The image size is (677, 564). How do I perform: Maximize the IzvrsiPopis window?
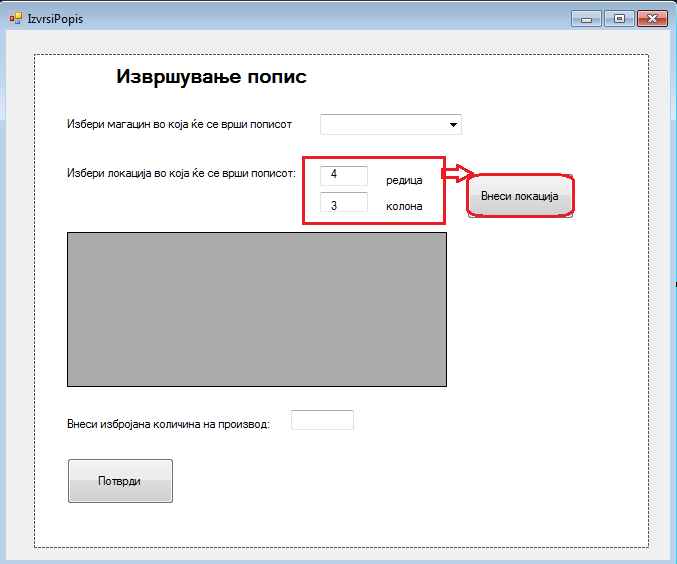pos(619,18)
